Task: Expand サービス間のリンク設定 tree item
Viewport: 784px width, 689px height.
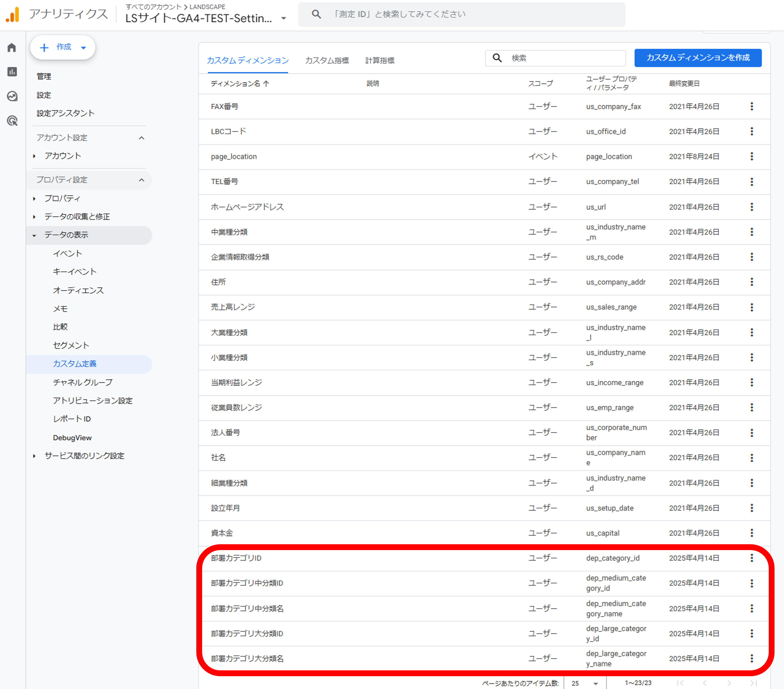Action: click(34, 456)
